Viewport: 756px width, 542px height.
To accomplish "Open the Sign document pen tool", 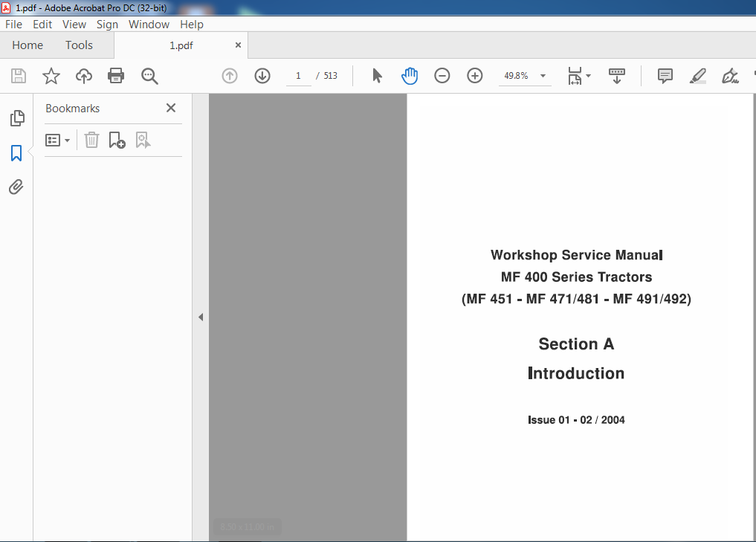I will pos(730,76).
